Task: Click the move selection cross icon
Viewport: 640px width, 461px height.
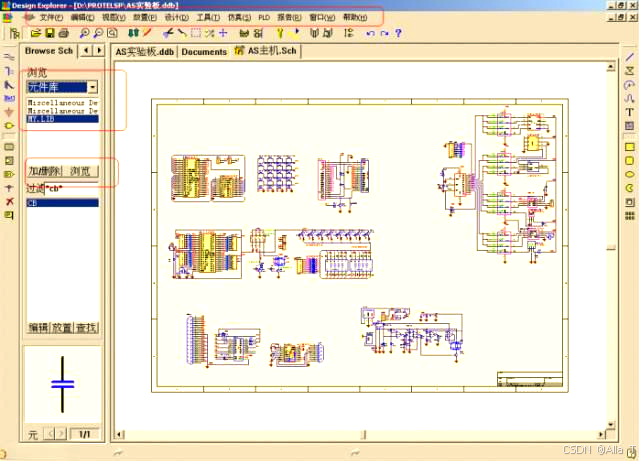Action: (223, 33)
